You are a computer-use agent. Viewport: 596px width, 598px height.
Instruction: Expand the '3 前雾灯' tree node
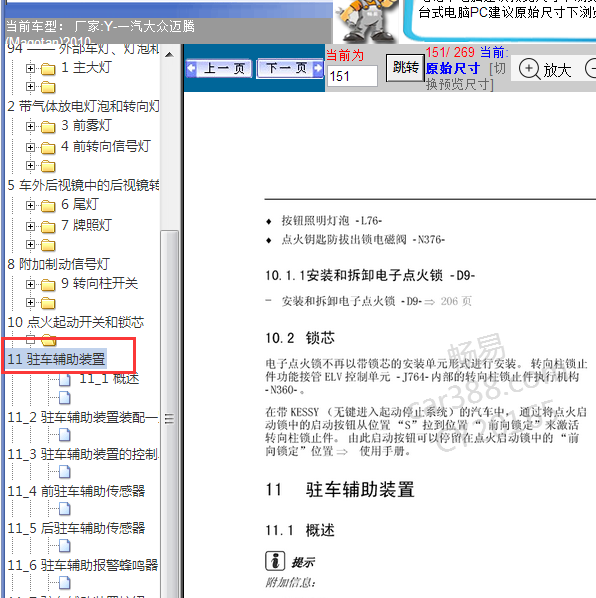[x=30, y=126]
